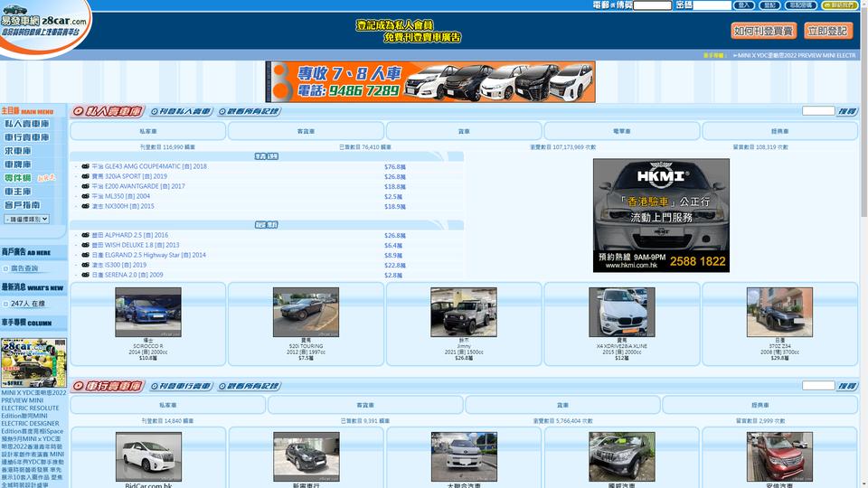Click the 登記 register button in top bar
Screen dimensions: 868x488
point(769,5)
